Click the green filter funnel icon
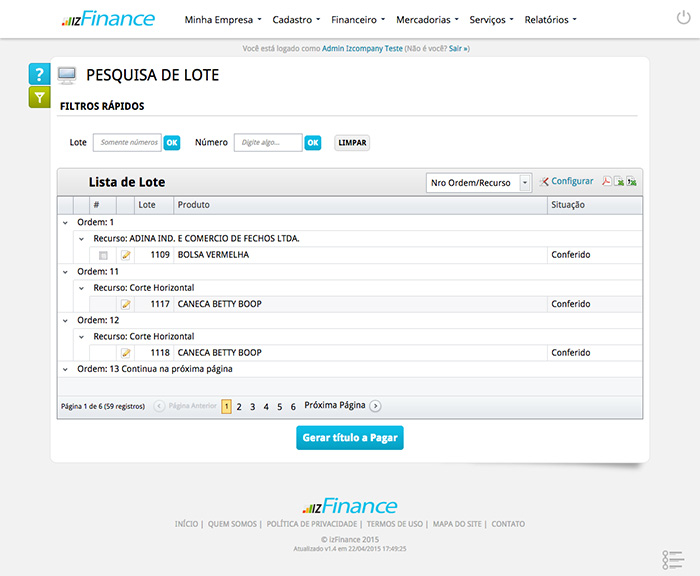 pos(39,97)
